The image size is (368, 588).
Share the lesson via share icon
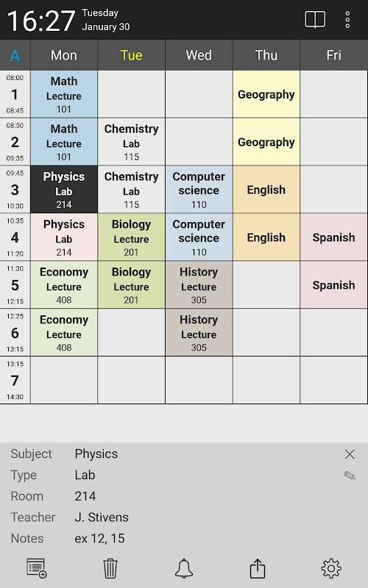tap(258, 568)
